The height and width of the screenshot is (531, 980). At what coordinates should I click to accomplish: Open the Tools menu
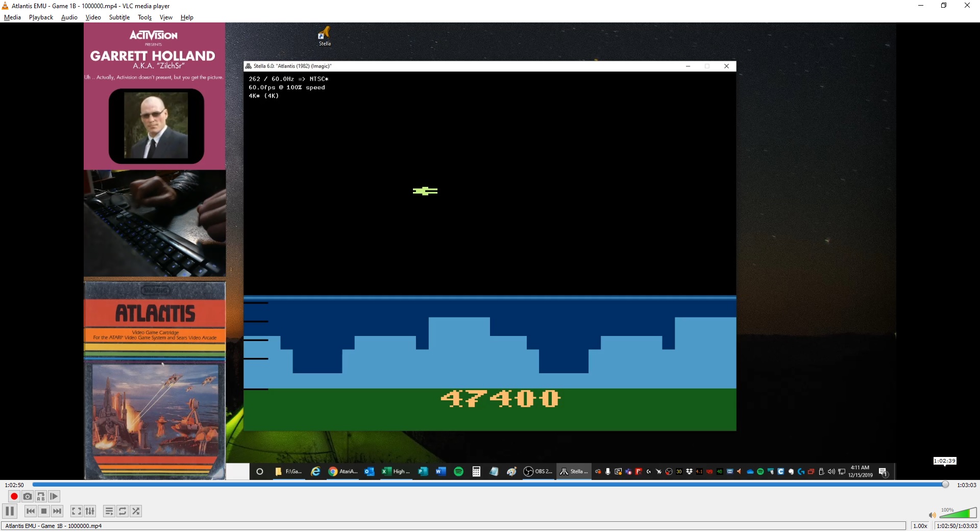(145, 17)
